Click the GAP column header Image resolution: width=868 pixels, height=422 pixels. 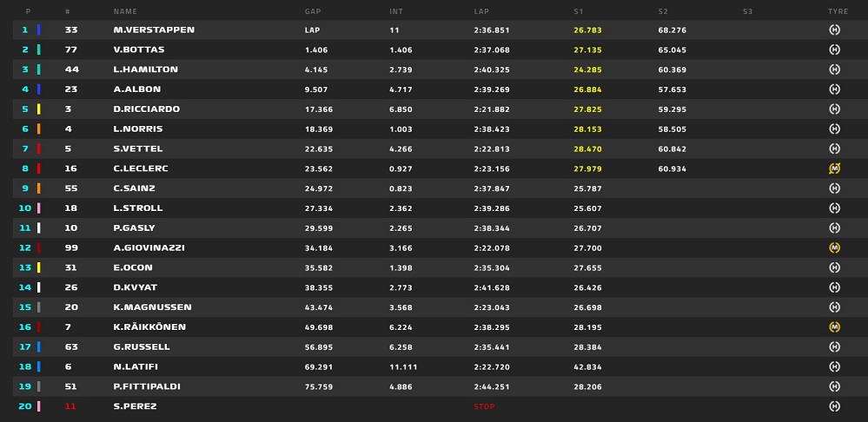(313, 11)
